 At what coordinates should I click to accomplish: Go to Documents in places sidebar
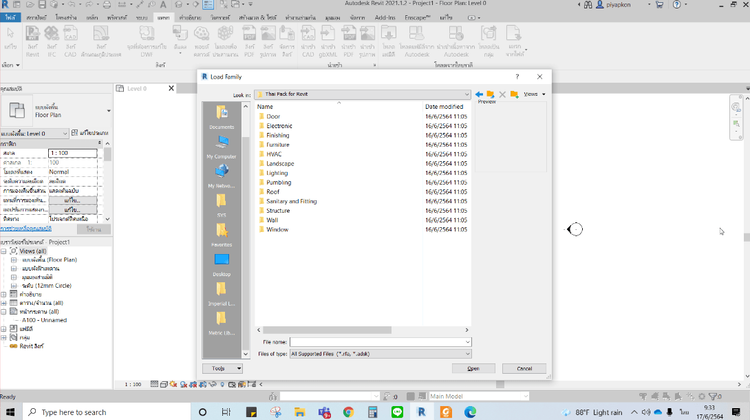(x=221, y=117)
